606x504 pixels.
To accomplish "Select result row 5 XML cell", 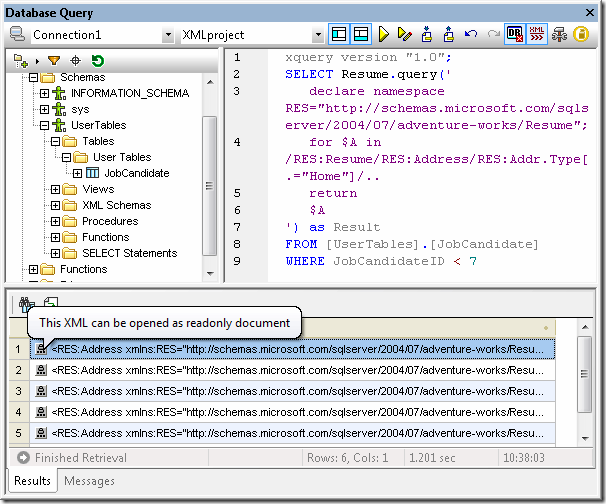I will point(300,434).
